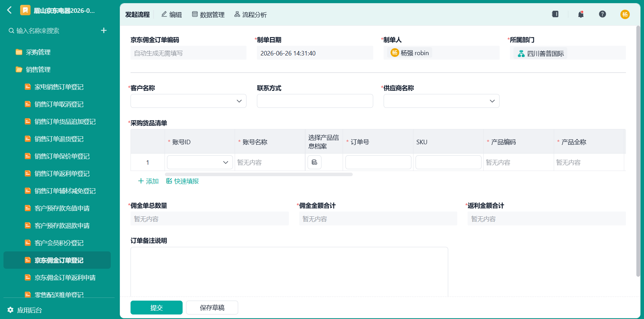Click the 流程分析 chart icon
644x319 pixels.
[237, 14]
